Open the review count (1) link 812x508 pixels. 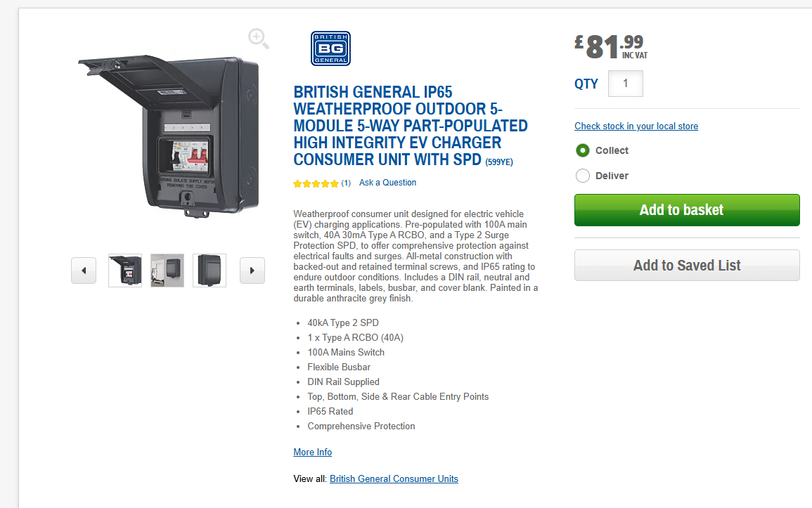tap(346, 183)
